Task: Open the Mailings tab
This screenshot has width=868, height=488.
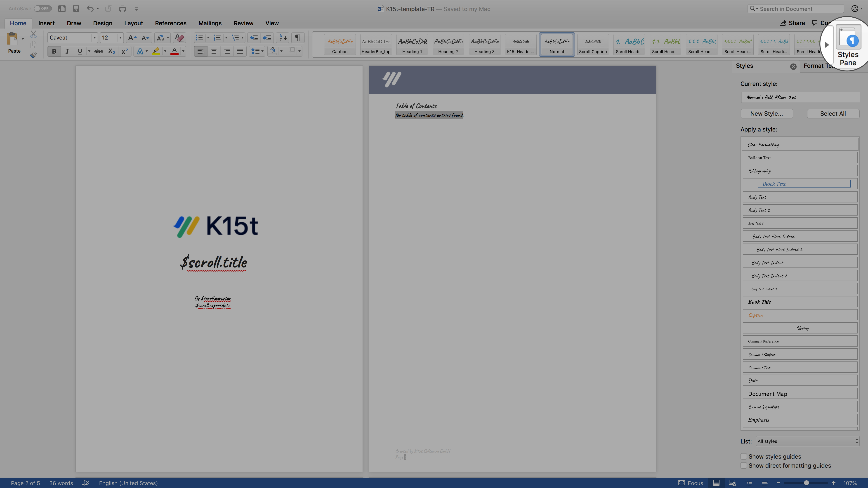Action: pos(210,23)
